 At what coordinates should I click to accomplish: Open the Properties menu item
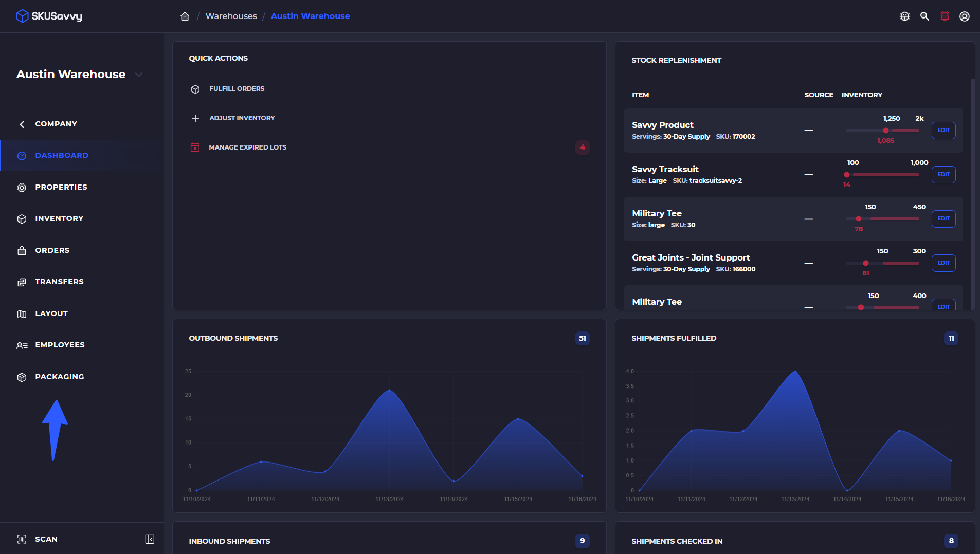[82, 187]
